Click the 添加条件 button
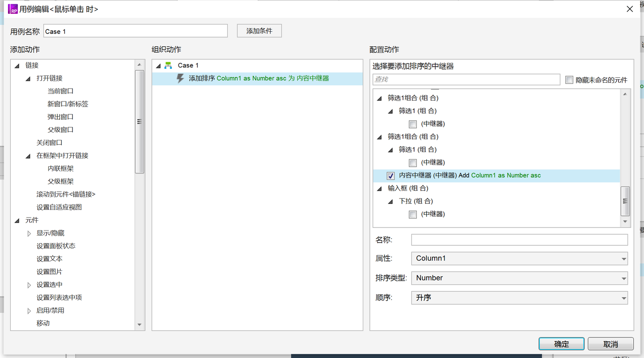Viewport: 644px width, 358px height. 259,31
